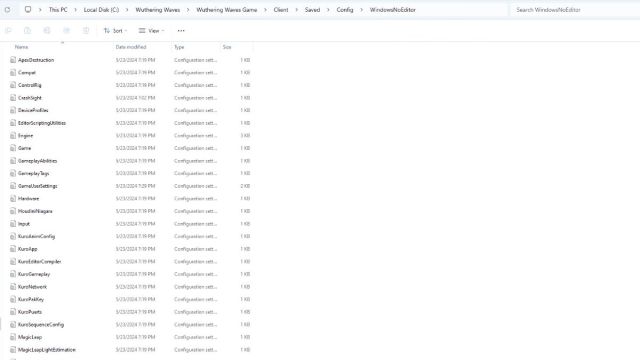Image resolution: width=640 pixels, height=360 pixels.
Task: Select the GameplayTags file icon
Action: point(13,173)
